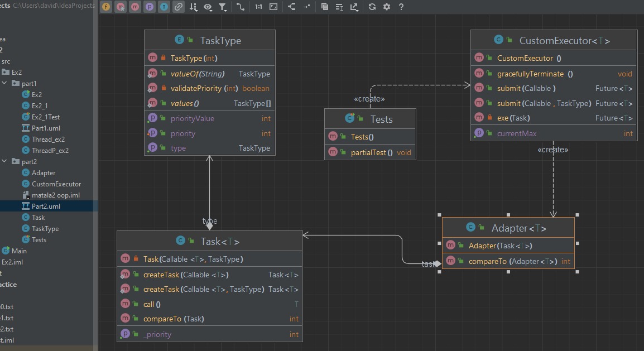Click the edge route curve icon
The width and height of the screenshot is (644, 351).
coord(241,7)
